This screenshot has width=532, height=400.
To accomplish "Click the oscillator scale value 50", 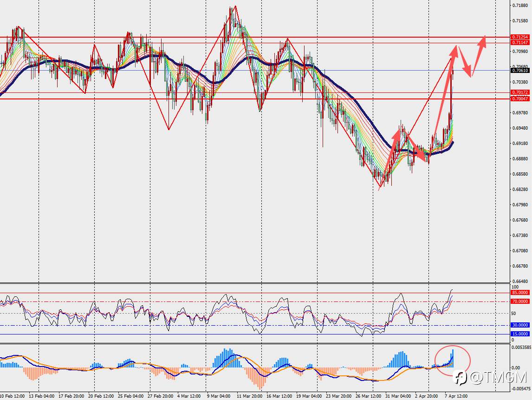I will click(x=514, y=314).
